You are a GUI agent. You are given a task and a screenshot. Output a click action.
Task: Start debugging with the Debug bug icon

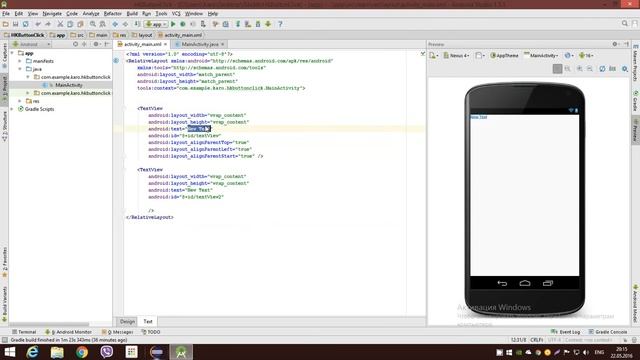coord(183,24)
